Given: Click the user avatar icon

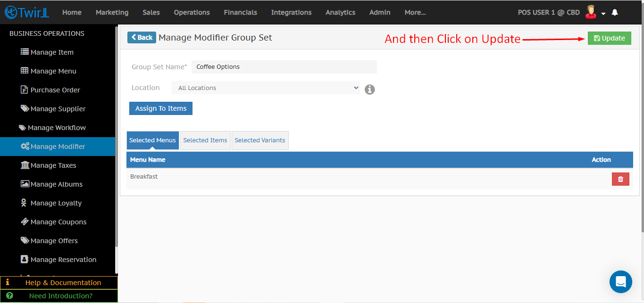Looking at the screenshot, I should 591,12.
